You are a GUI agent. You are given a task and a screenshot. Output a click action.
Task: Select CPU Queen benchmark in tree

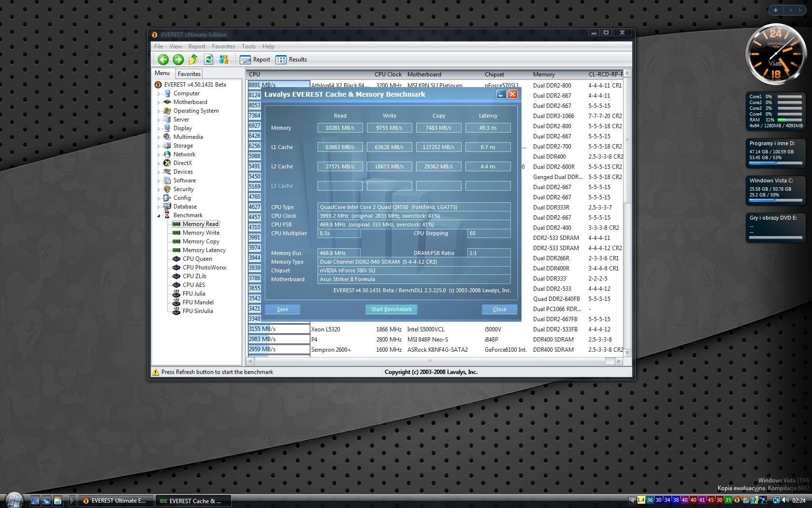point(197,259)
